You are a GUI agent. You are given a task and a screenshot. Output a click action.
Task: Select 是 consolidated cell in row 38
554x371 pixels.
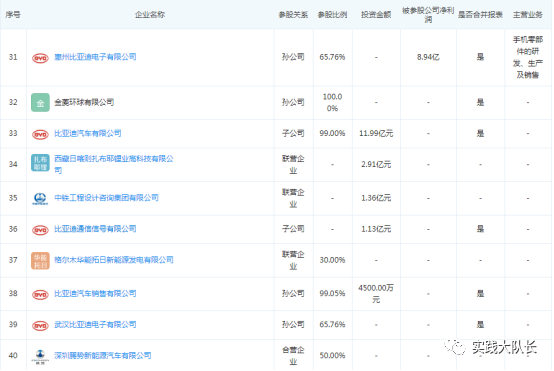tap(480, 293)
